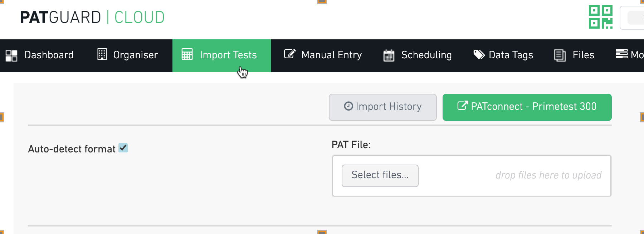
Task: Click the Manual Entry pencil icon
Action: pos(290,54)
